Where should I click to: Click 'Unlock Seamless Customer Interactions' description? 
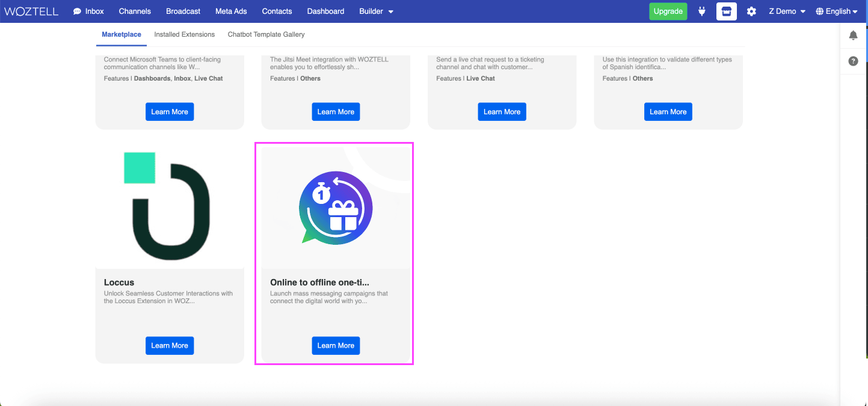(x=168, y=297)
